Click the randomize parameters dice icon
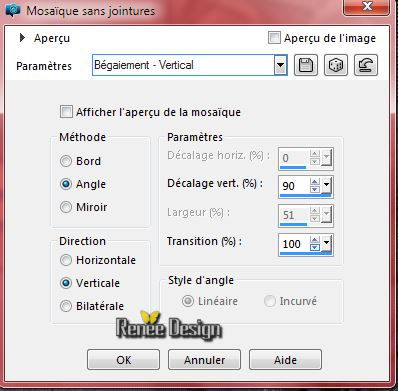398x391 pixels. click(x=336, y=65)
